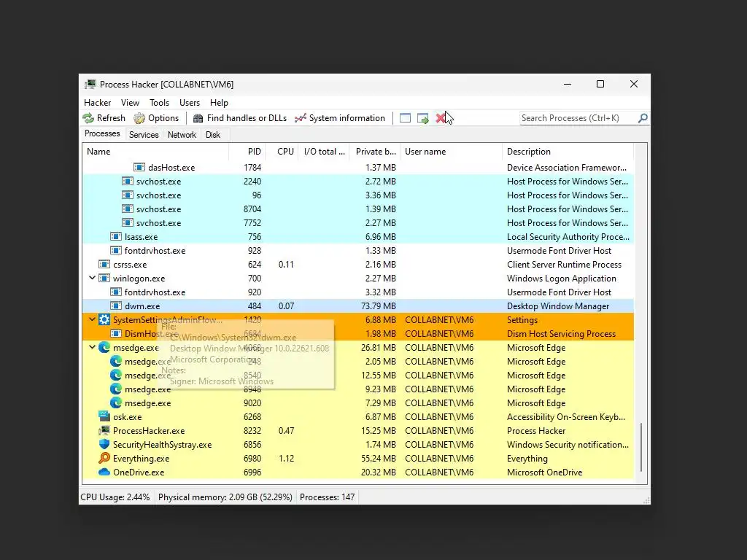Click the Refresh toolbar button

click(104, 118)
